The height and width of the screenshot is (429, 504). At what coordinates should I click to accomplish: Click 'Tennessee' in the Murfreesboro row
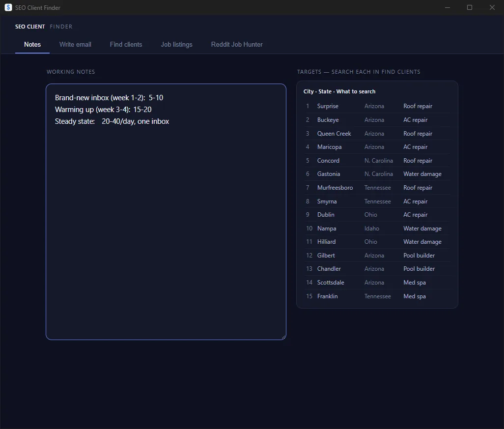tap(377, 188)
